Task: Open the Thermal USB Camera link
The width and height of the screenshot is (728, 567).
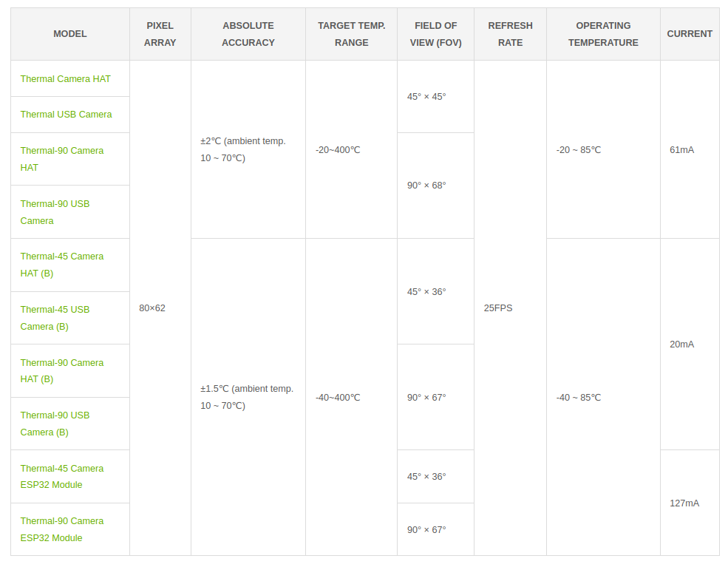Action: 66,115
